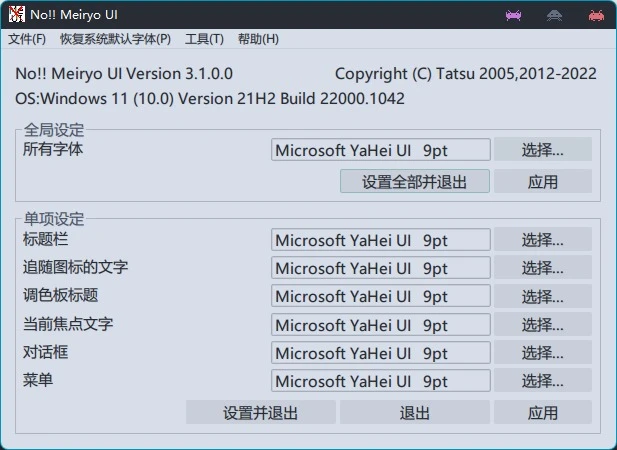Image resolution: width=617 pixels, height=450 pixels.
Task: Click the 标题栏 label
Action: 45,239
